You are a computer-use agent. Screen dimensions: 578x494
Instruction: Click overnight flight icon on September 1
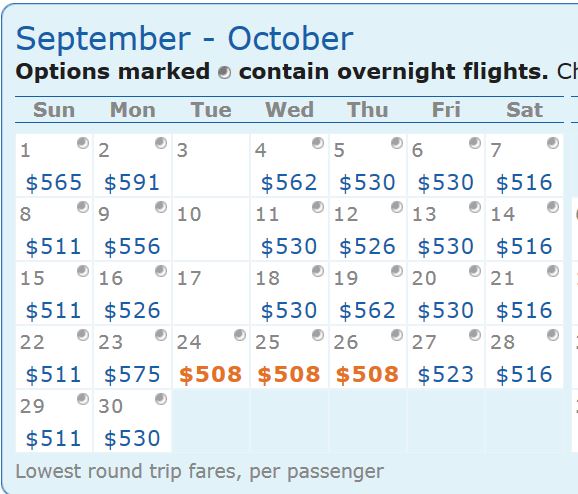click(83, 143)
